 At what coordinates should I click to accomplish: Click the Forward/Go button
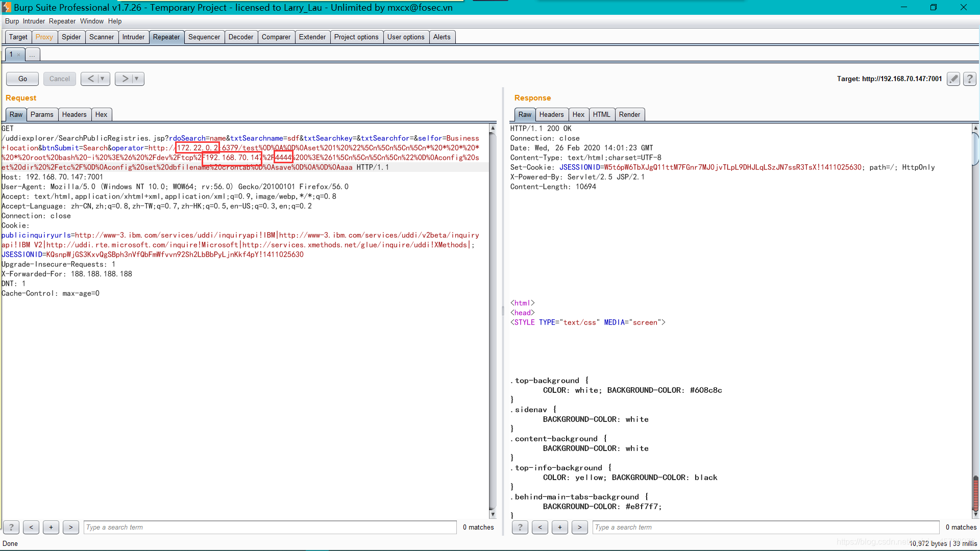click(x=22, y=79)
